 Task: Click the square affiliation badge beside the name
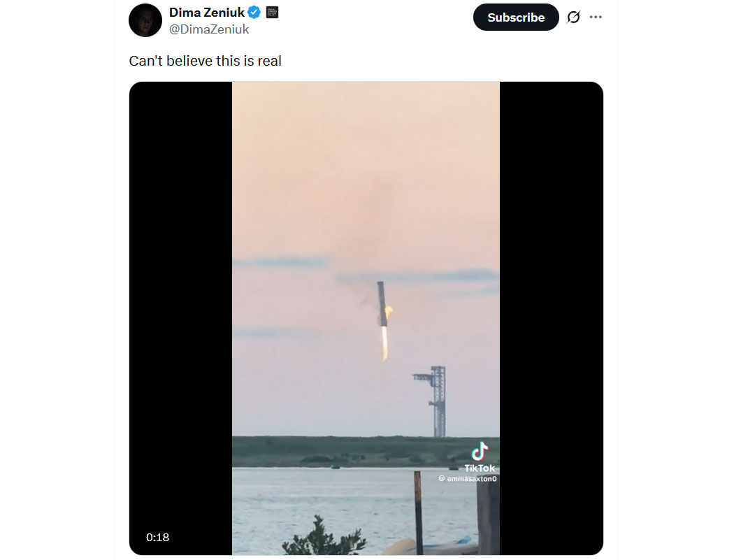(x=273, y=13)
